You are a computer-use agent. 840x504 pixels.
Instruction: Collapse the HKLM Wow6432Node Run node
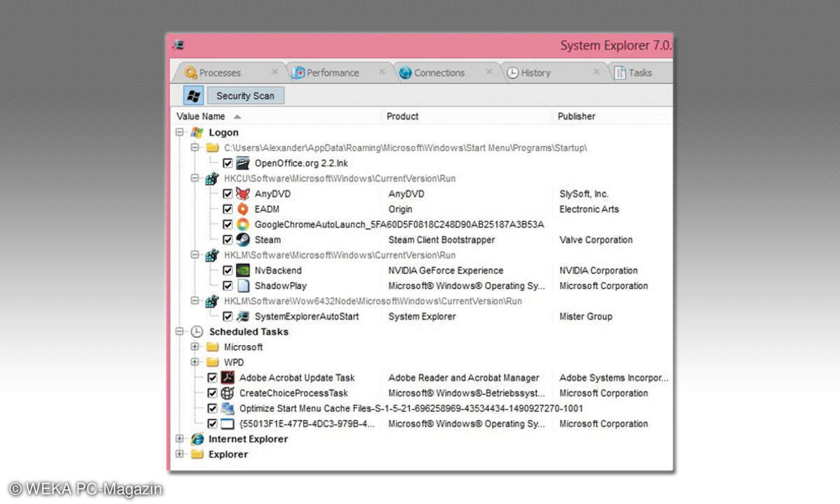click(195, 301)
